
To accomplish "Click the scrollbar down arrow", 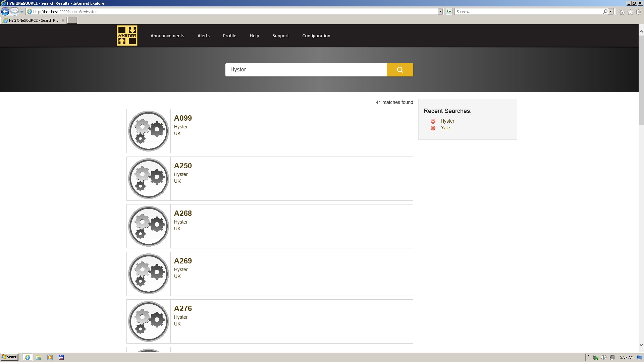I will point(641,345).
